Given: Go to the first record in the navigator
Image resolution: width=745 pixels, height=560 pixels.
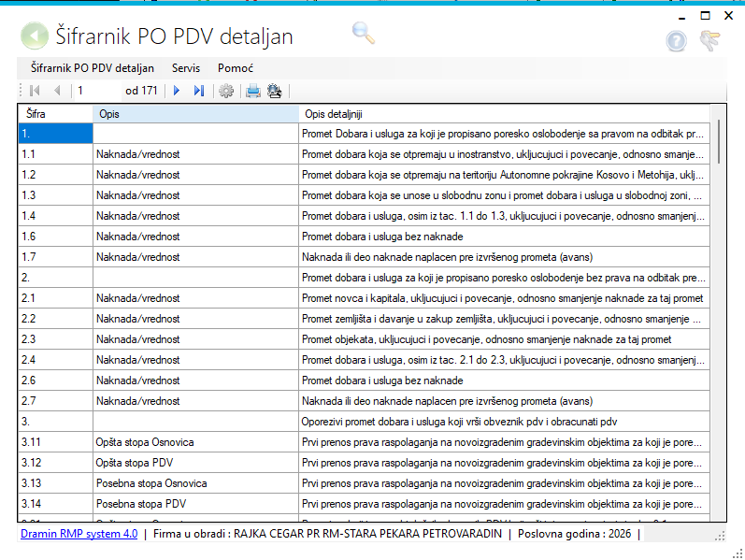Looking at the screenshot, I should (35, 91).
